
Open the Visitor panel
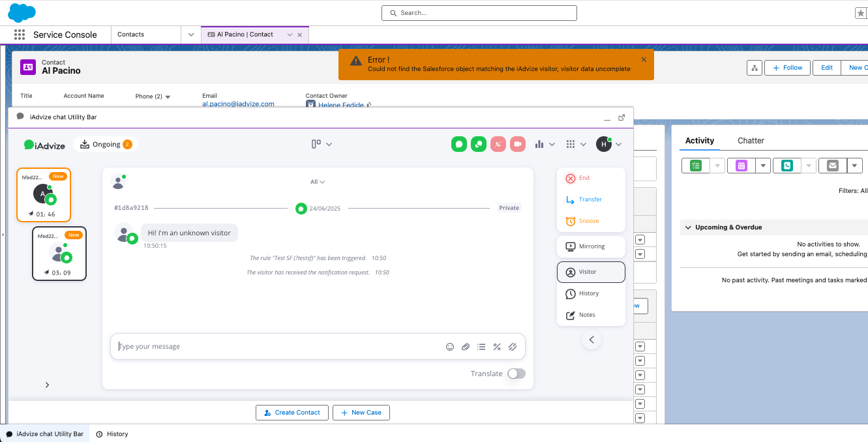pos(591,272)
